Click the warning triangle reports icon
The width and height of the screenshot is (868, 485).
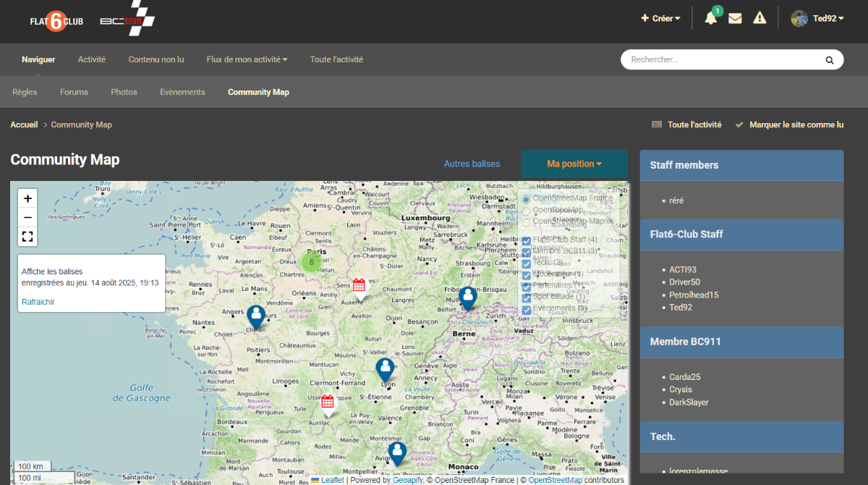pos(759,19)
